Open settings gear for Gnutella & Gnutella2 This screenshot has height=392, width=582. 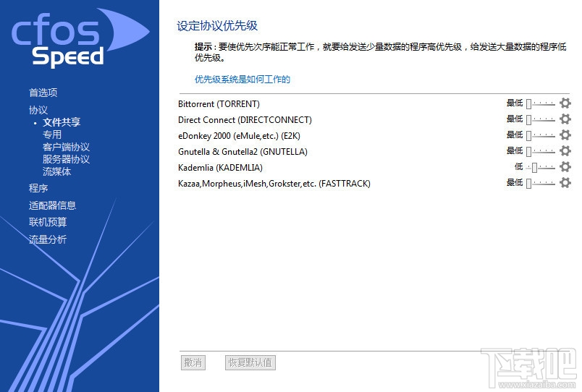click(565, 151)
